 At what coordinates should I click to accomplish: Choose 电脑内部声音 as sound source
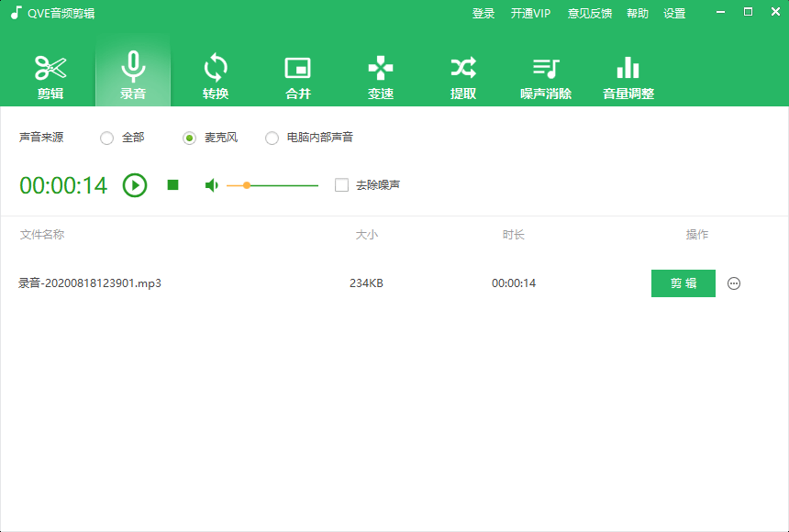click(x=272, y=138)
